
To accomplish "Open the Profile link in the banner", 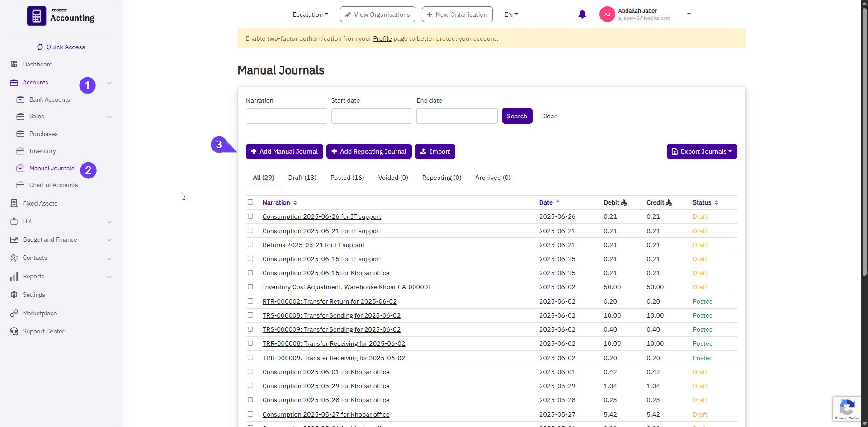I will 382,38.
